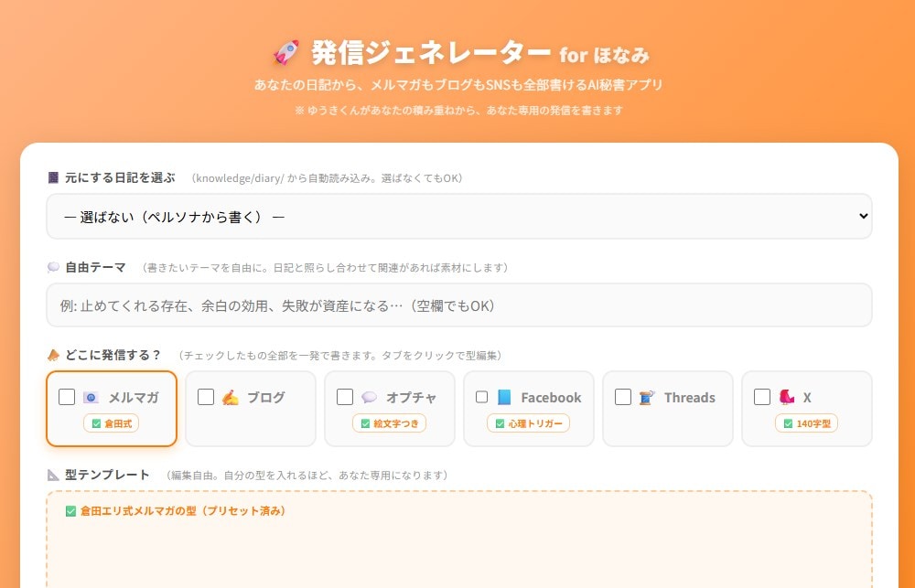Click the blue book icon beside Facebook

(x=504, y=397)
